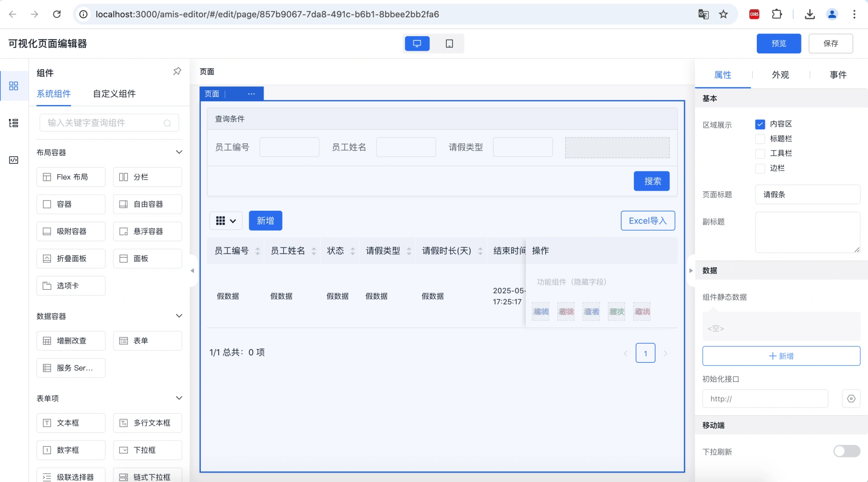
Task: Switch to 系统组件 tab
Action: click(x=54, y=94)
